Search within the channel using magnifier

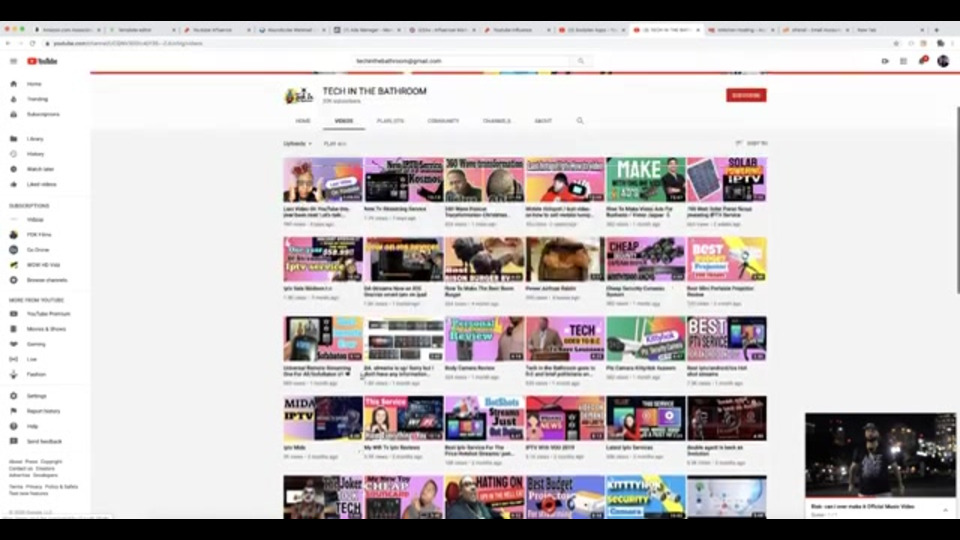(x=580, y=121)
